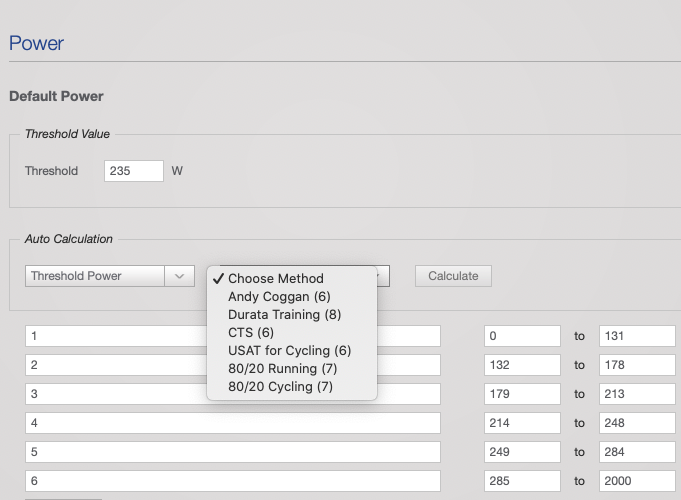This screenshot has height=500, width=681.
Task: Select Andy Coggan (6) method
Action: coord(279,297)
